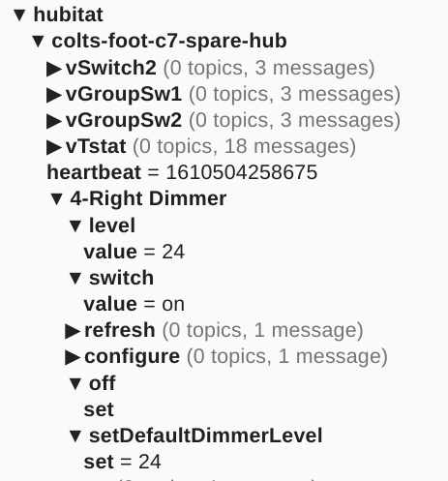Collapse the colts-foot-c7-spare-hub arrow
The image size is (448, 481).
[x=38, y=42]
